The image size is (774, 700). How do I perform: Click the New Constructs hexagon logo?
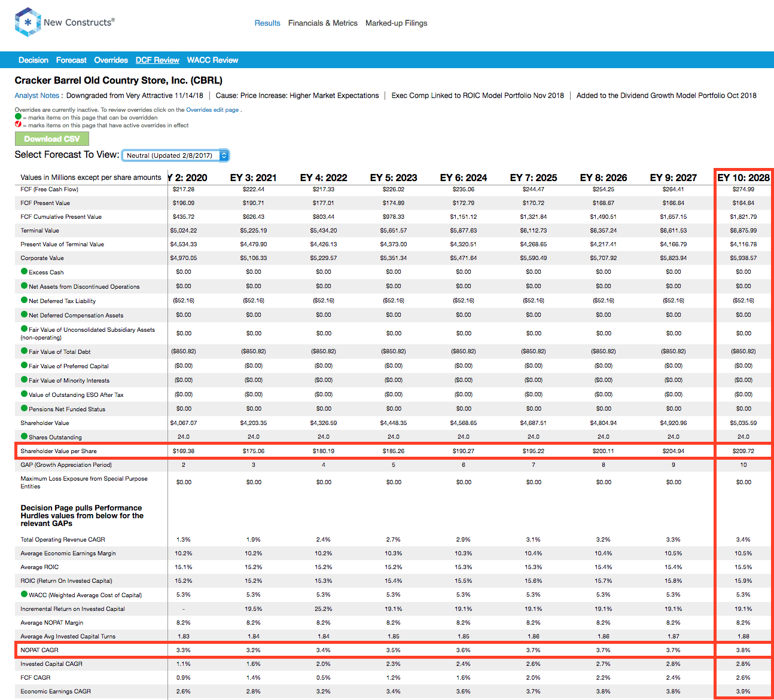28,23
